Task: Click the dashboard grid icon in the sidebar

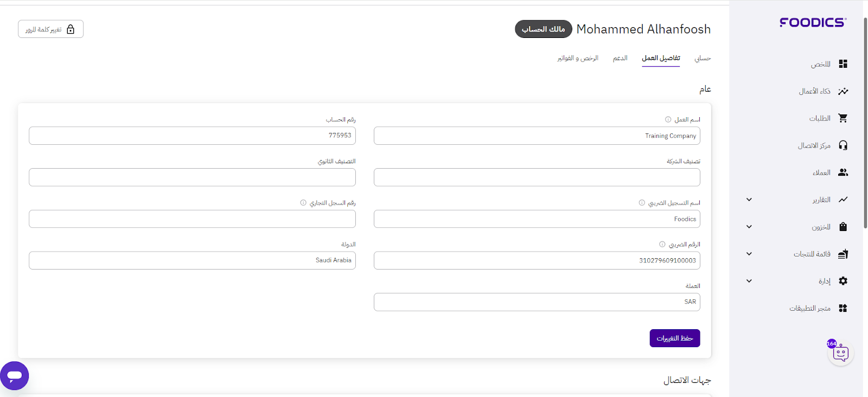Action: [843, 64]
